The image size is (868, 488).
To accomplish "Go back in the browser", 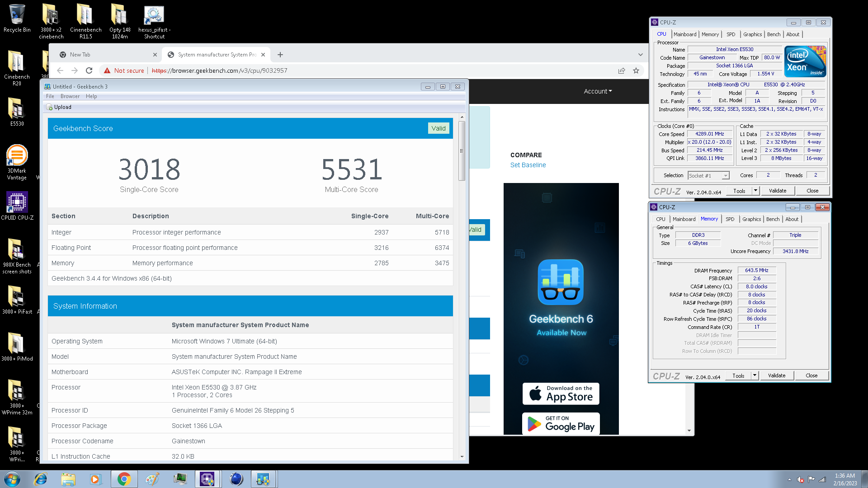I will (60, 70).
